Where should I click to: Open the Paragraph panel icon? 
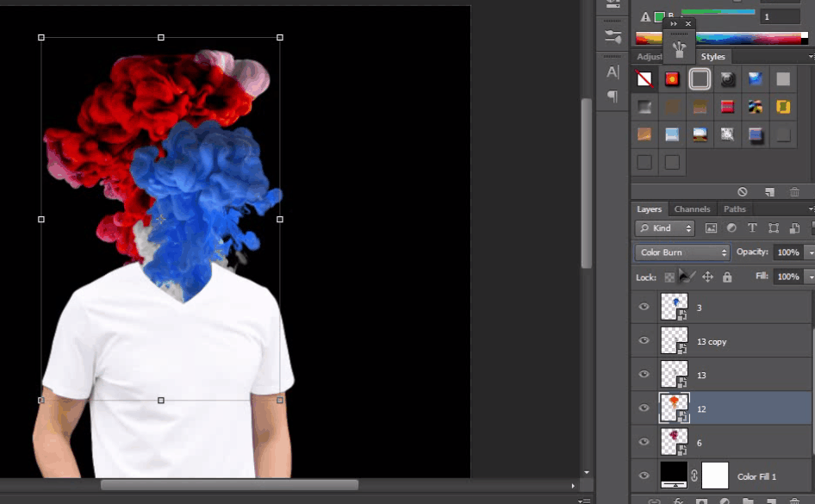[x=613, y=96]
